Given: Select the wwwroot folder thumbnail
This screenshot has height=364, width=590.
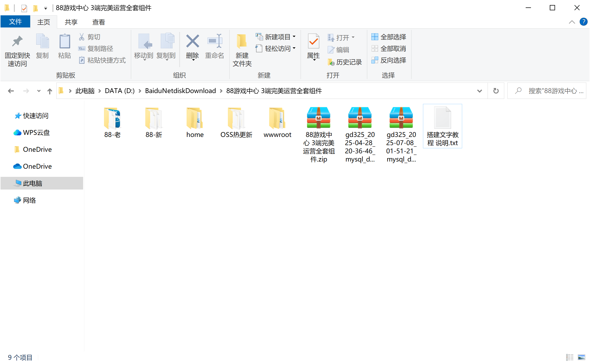Looking at the screenshot, I should point(277,118).
